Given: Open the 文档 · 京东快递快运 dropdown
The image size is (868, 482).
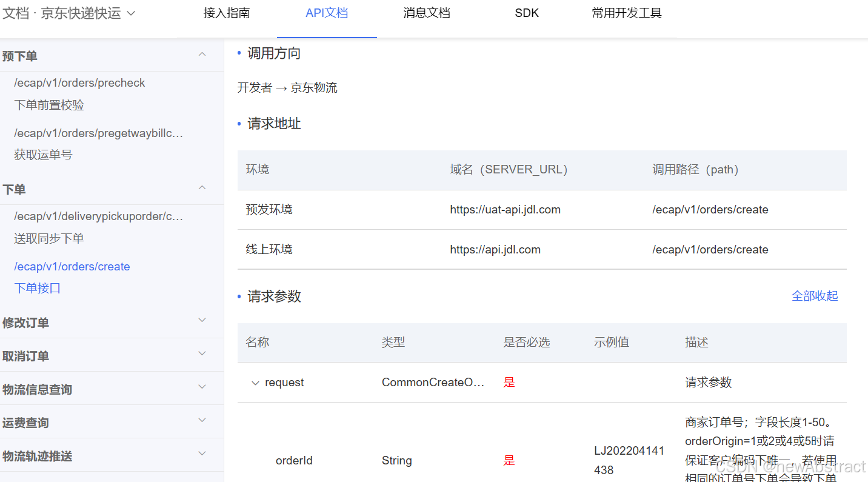Looking at the screenshot, I should click(68, 13).
